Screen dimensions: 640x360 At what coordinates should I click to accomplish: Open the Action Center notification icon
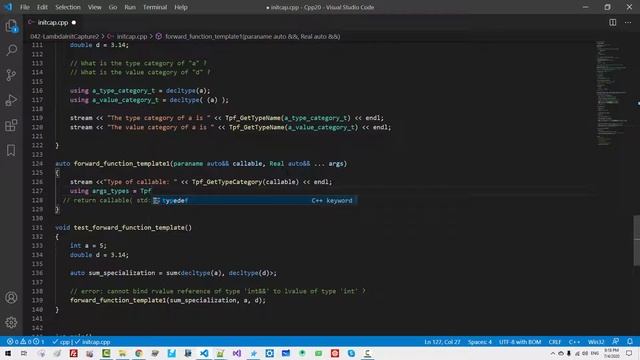tap(629, 353)
